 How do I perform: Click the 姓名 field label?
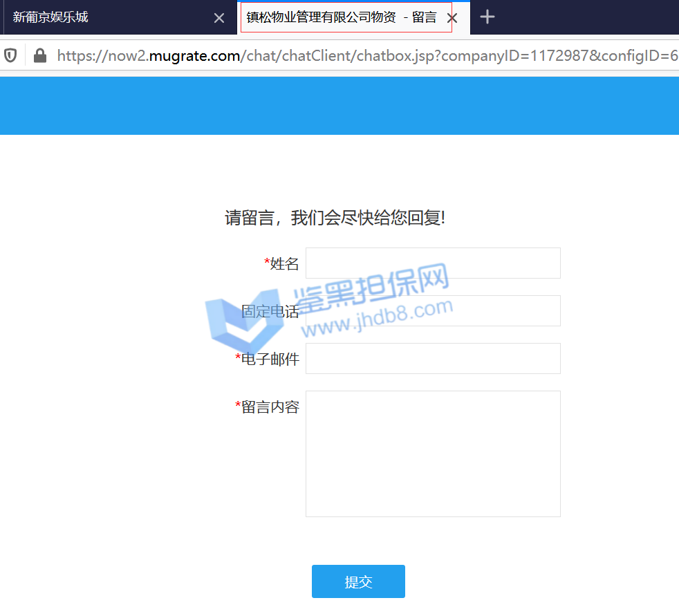coord(284,263)
